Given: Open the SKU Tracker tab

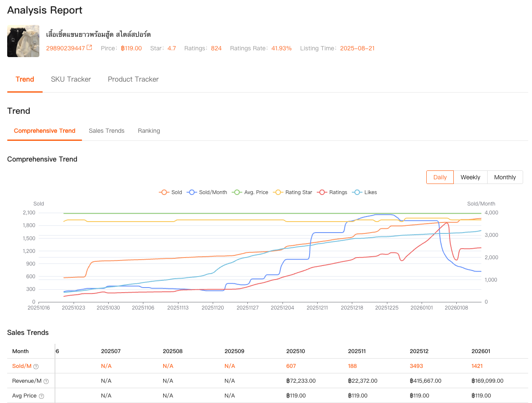Looking at the screenshot, I should (x=71, y=79).
